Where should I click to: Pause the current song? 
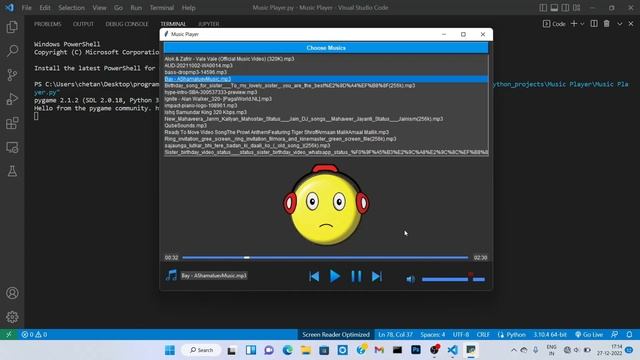356,276
